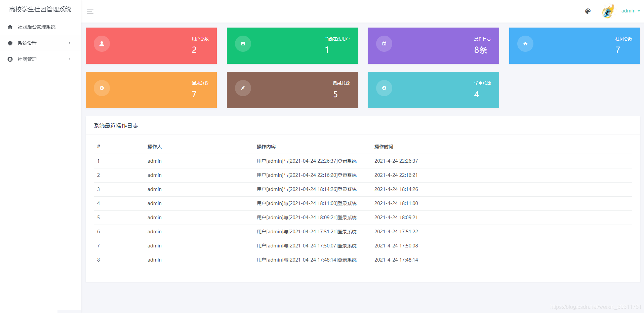
Task: Click the circle icon in 活动总数 card
Action: pos(102,88)
